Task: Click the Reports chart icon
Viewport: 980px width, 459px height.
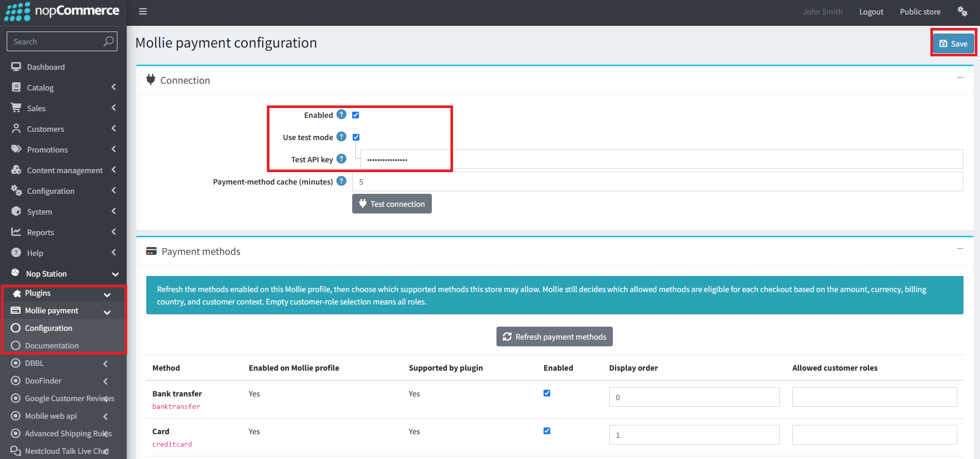Action: pyautogui.click(x=17, y=232)
